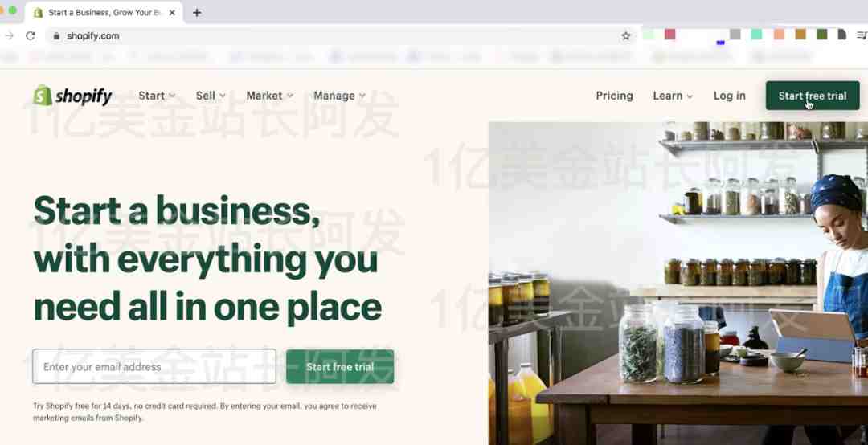Bookmark this page with the star icon
The image size is (868, 445).
point(625,35)
